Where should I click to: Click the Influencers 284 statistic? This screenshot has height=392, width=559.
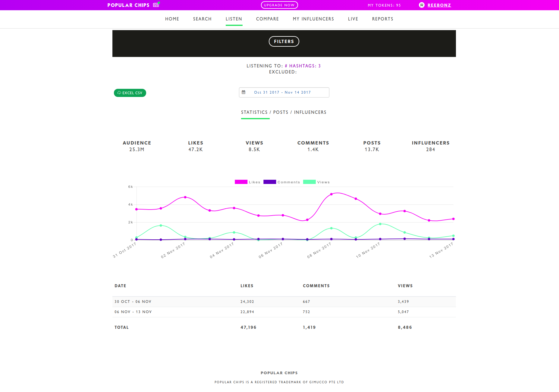(x=431, y=146)
